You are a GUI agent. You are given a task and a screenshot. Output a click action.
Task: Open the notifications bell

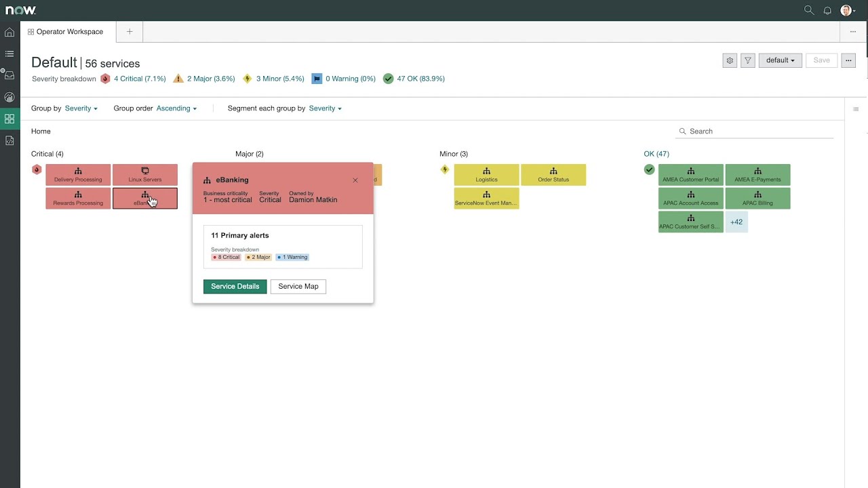(x=827, y=10)
